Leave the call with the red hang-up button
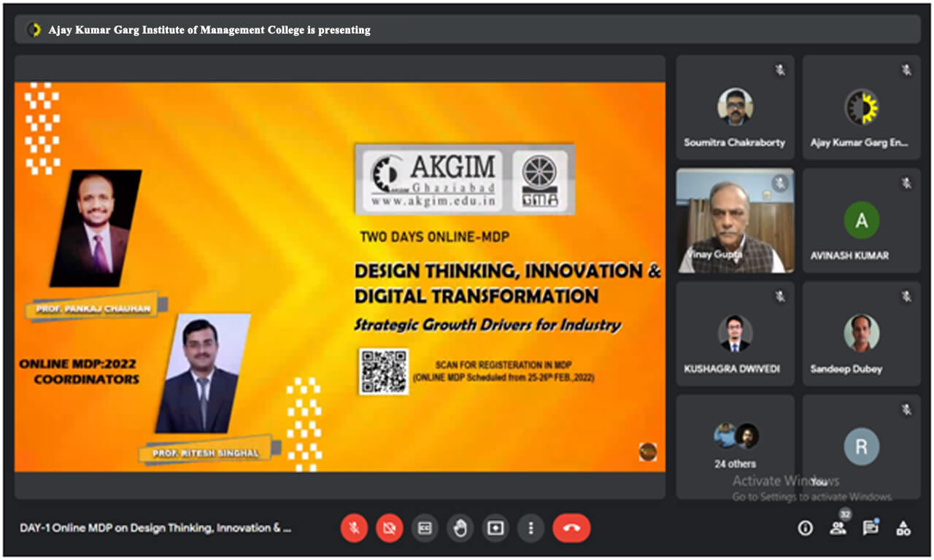 (x=571, y=528)
